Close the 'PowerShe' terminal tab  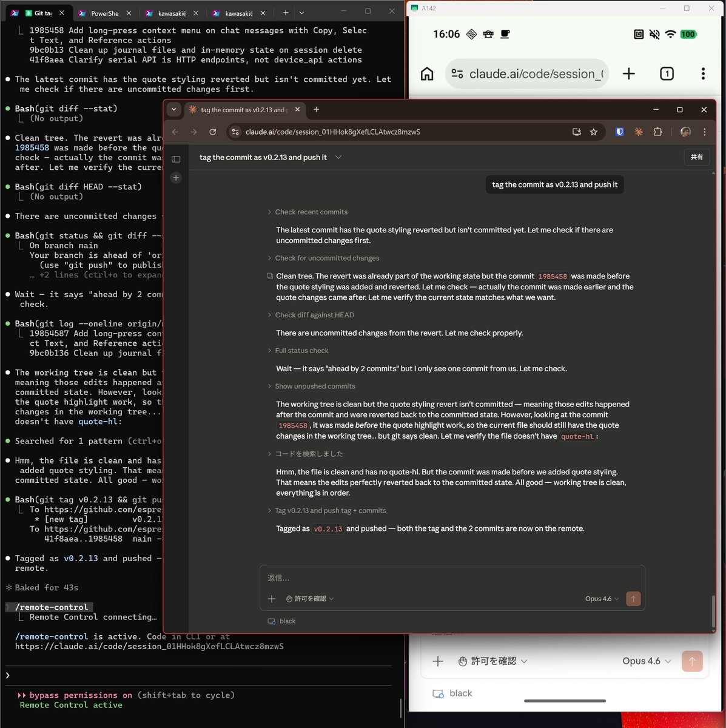[128, 13]
